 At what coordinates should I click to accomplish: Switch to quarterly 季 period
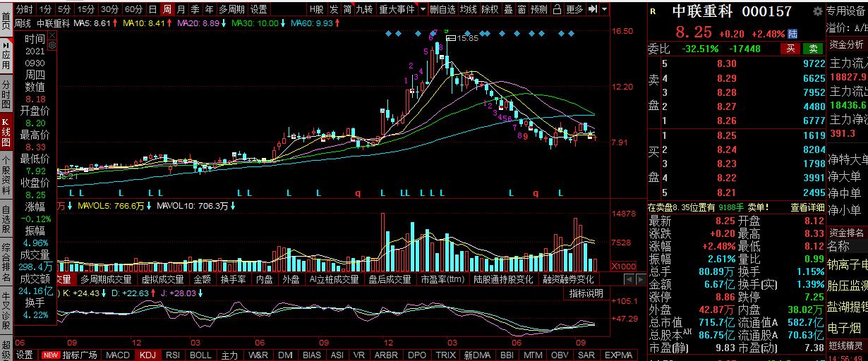(195, 9)
